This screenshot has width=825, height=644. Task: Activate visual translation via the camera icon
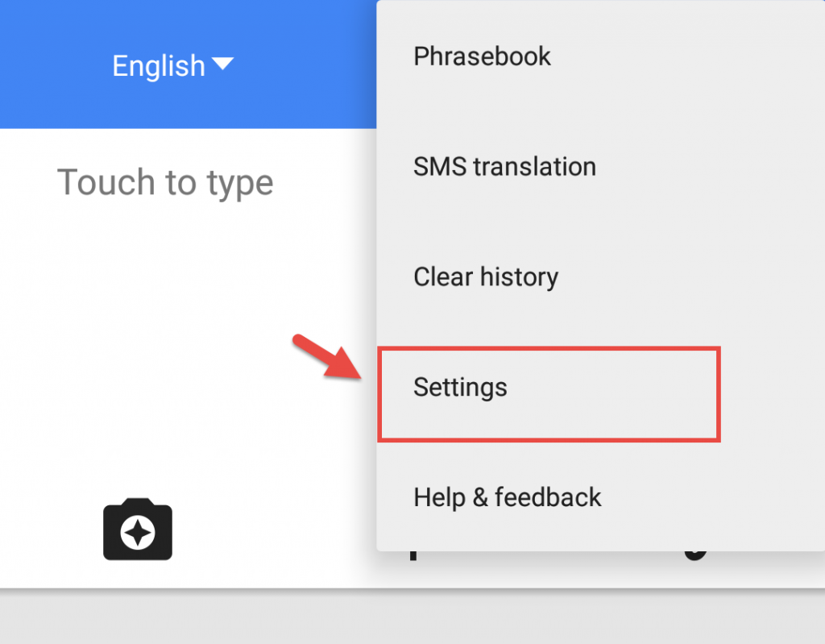tap(137, 530)
